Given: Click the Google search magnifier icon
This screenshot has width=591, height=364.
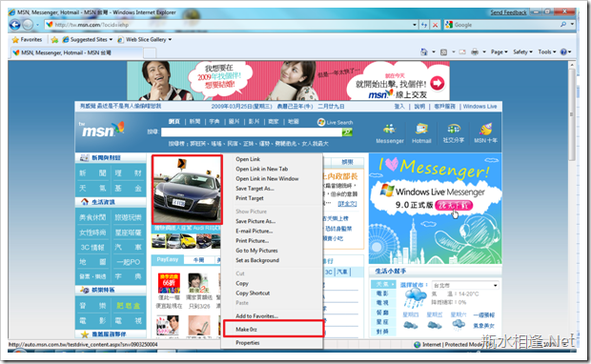Looking at the screenshot, I should [563, 25].
